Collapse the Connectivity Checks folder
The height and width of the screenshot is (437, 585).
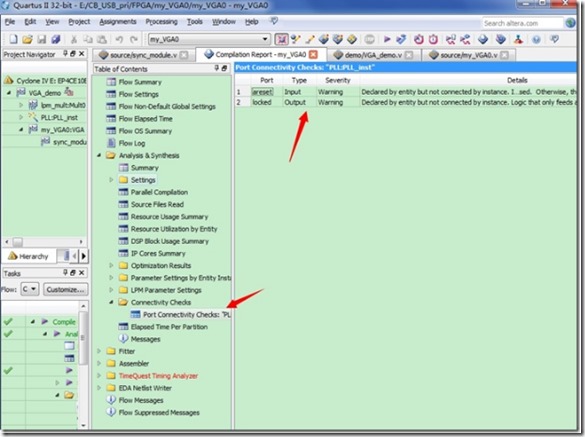[111, 302]
